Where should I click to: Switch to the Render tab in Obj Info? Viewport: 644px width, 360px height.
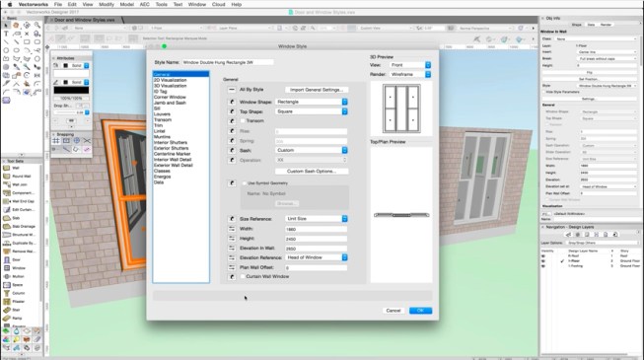tap(606, 25)
